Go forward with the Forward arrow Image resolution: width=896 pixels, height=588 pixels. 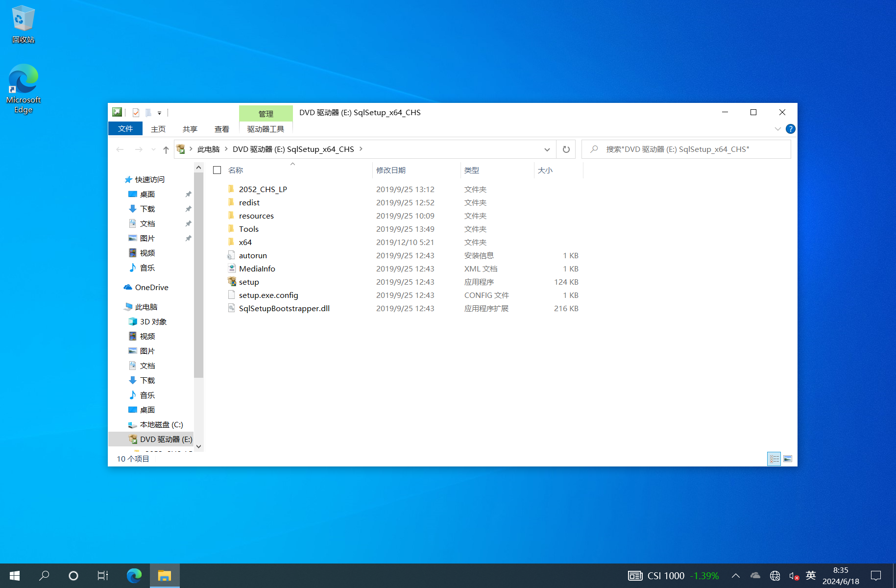139,149
